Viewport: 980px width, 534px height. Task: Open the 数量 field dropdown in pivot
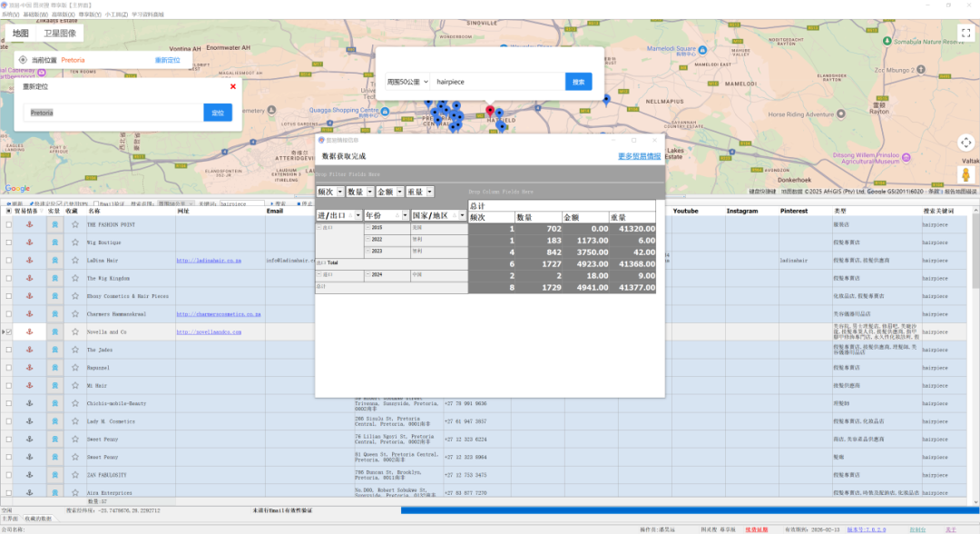coord(370,192)
